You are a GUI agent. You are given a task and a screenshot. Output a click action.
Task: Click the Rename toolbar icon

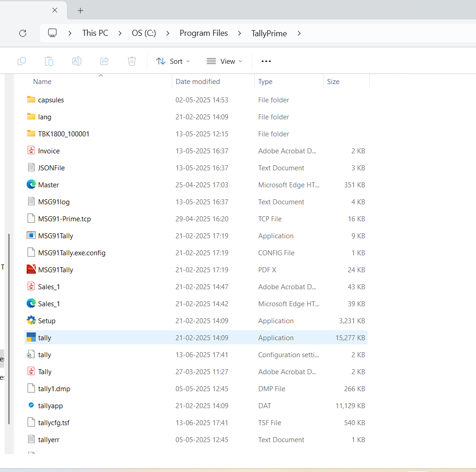pos(76,61)
